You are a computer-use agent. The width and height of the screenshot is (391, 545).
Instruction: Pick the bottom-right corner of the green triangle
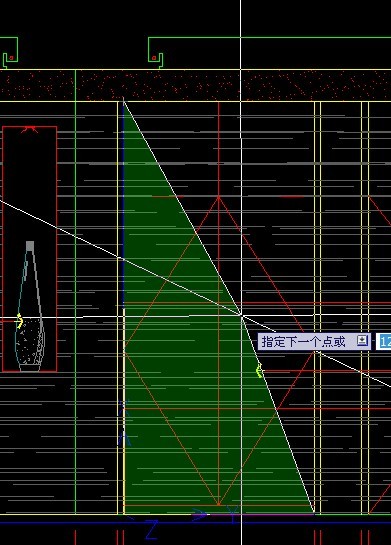[313, 513]
